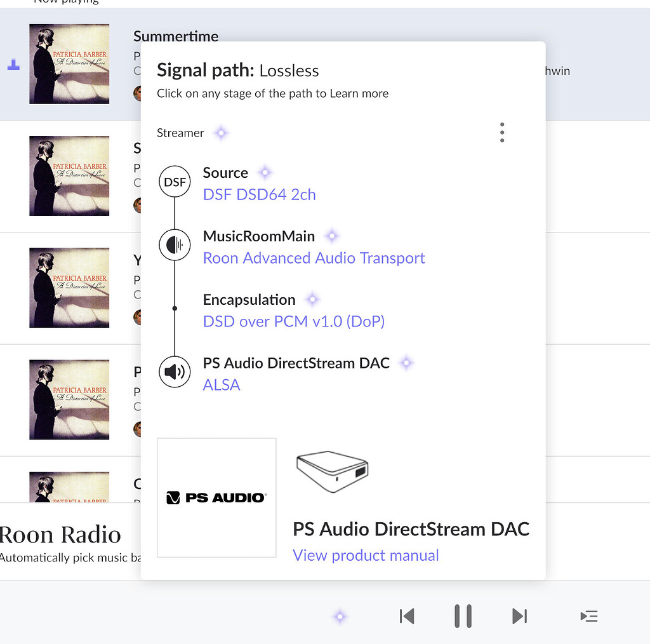Click the quality star beside Encapsulation

(312, 299)
